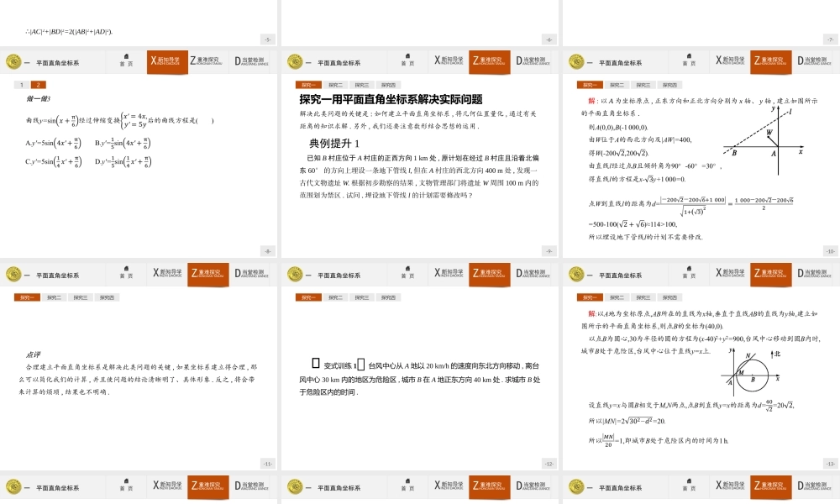Click the 典例提升1 heading on slide 9
Image resolution: width=840 pixels, height=504 pixels.
pos(333,145)
